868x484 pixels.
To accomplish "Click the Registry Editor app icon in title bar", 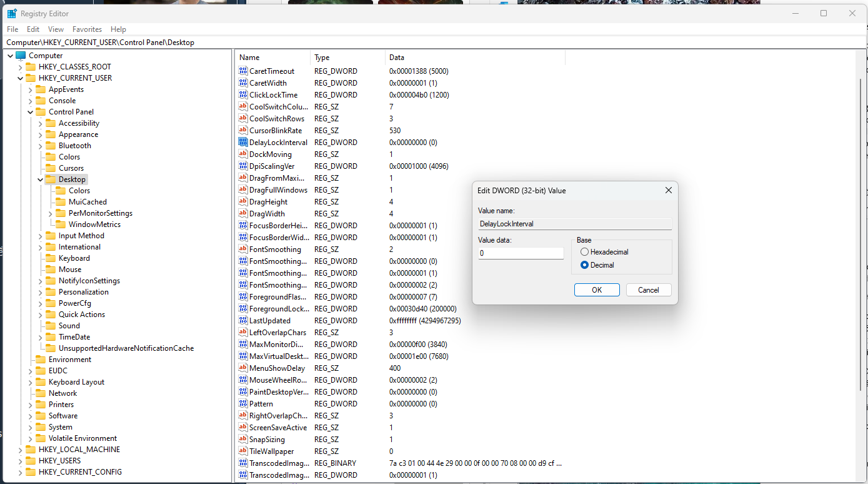I will (x=12, y=13).
